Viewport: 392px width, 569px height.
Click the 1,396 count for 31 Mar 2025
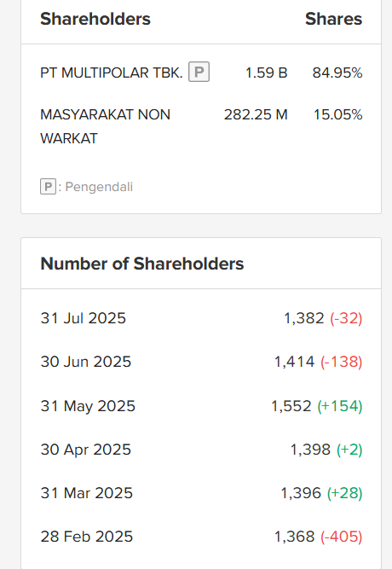(301, 493)
